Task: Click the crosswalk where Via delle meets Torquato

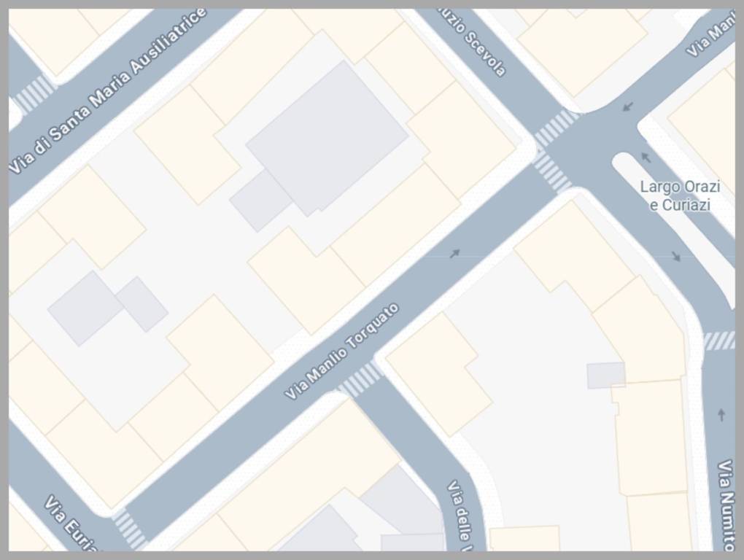Action: tap(362, 379)
